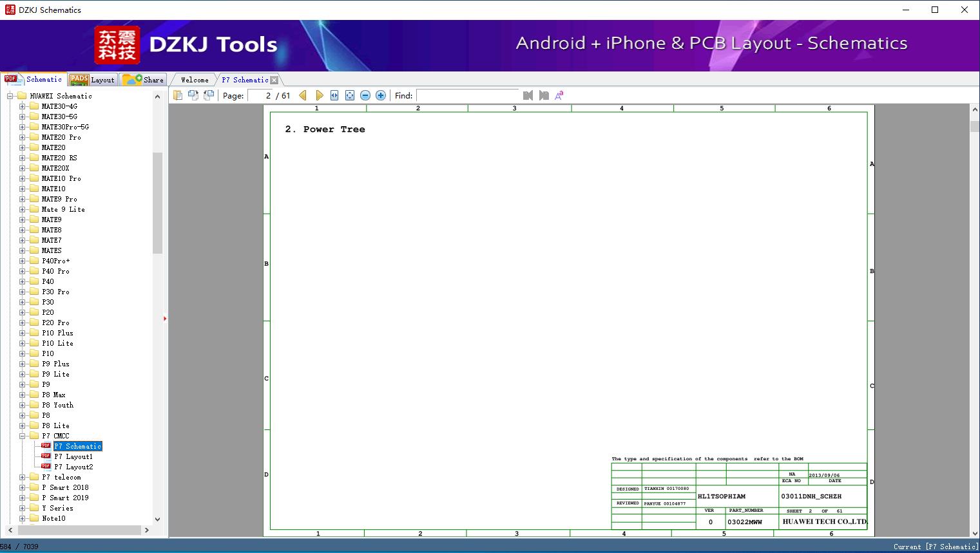
Task: Click tree horizontal scroll left arrow
Action: [x=10, y=530]
